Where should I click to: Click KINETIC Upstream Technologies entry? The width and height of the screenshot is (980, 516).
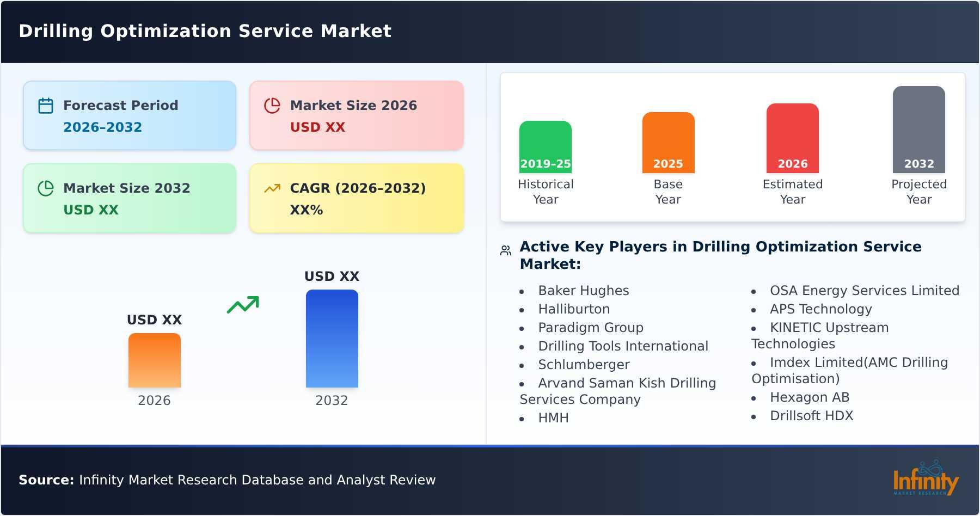[x=820, y=336]
